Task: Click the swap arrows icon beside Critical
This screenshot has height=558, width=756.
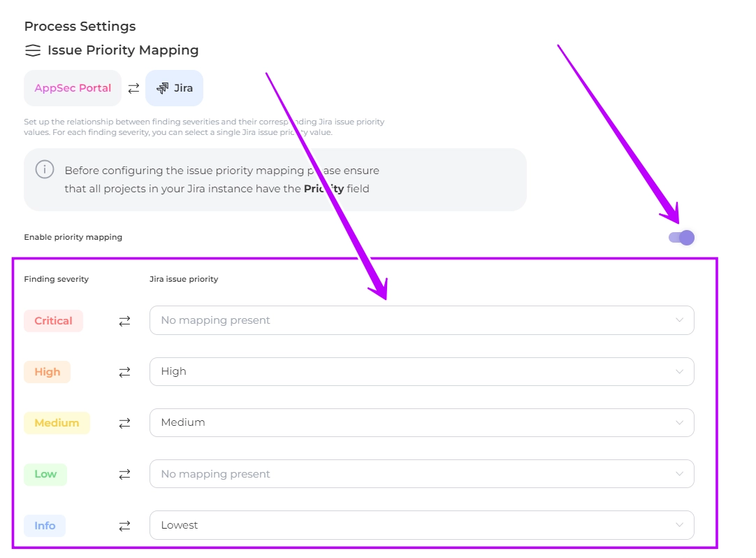Action: coord(124,321)
